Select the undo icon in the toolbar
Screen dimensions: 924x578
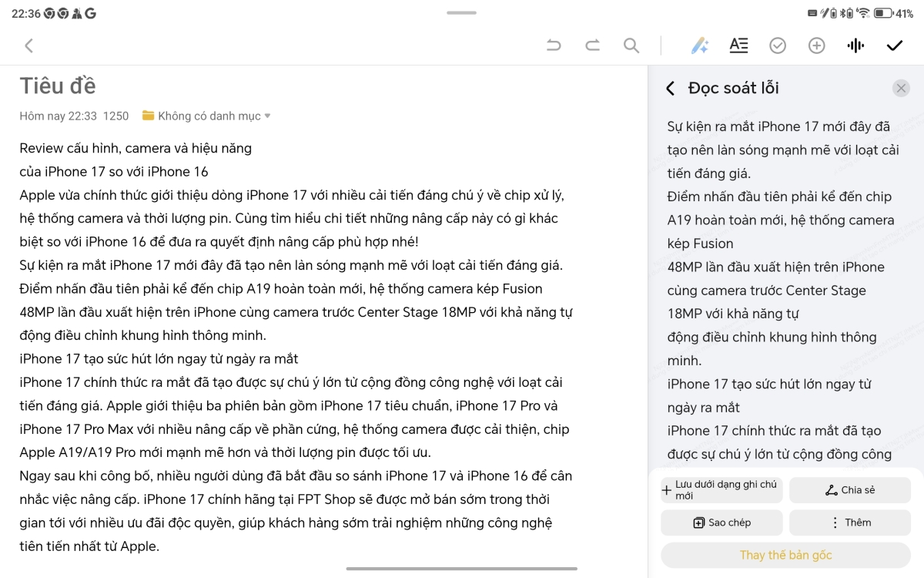click(x=553, y=45)
